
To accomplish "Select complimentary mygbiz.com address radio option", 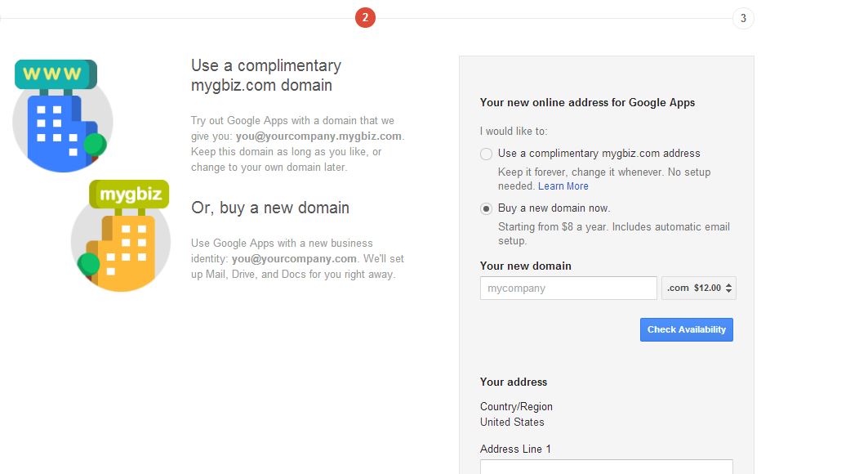I will tap(487, 154).
